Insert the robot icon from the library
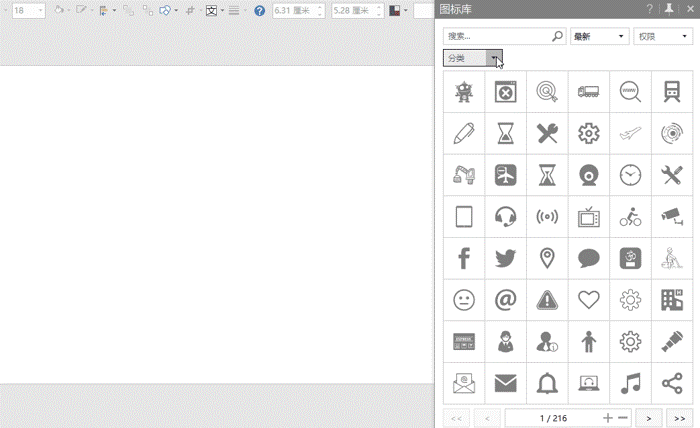 (x=464, y=92)
